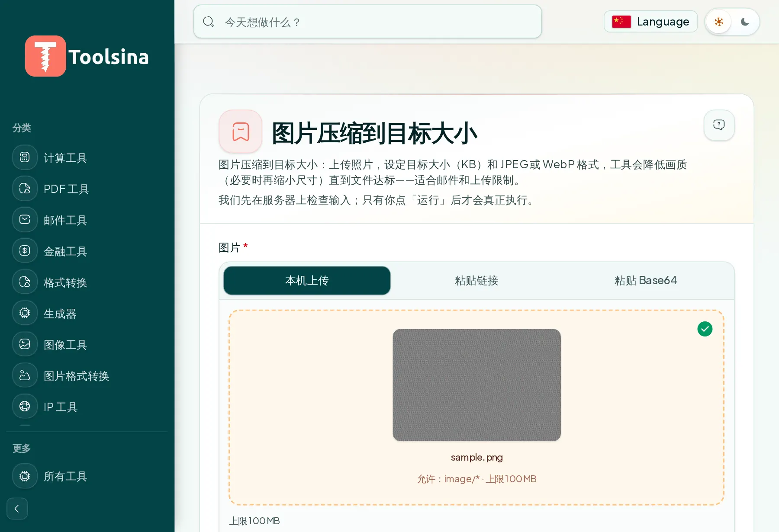Open the 邮件工具 category icon
Viewport: 779px width, 532px height.
pyautogui.click(x=25, y=220)
